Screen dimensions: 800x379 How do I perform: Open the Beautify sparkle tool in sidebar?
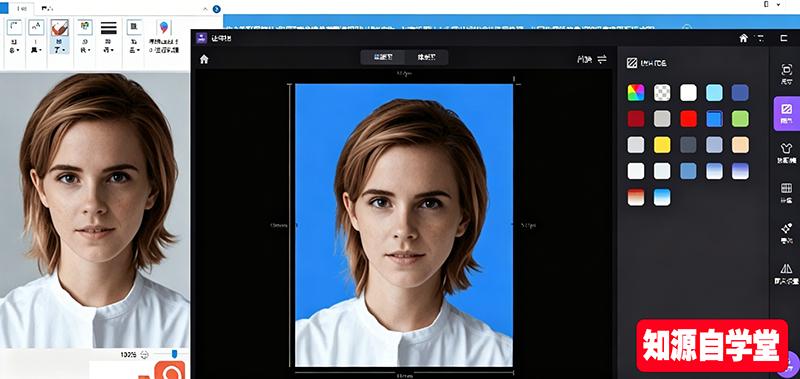(786, 233)
